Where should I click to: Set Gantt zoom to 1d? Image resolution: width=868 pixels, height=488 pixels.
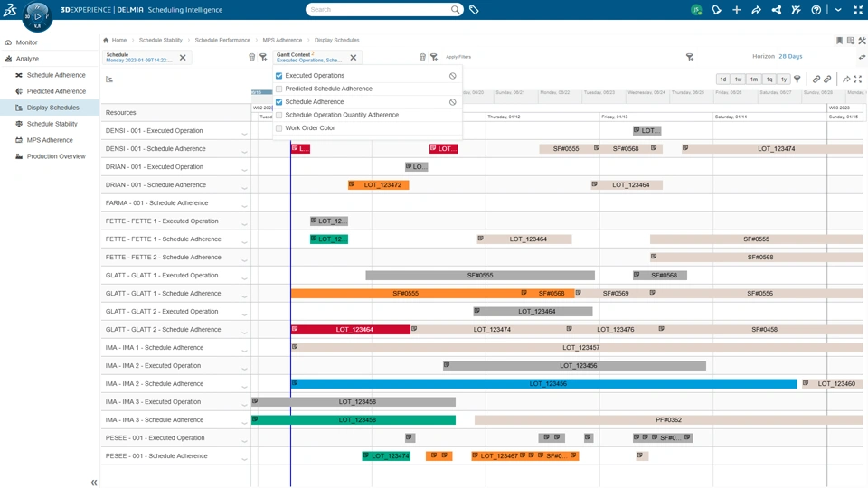(x=723, y=80)
